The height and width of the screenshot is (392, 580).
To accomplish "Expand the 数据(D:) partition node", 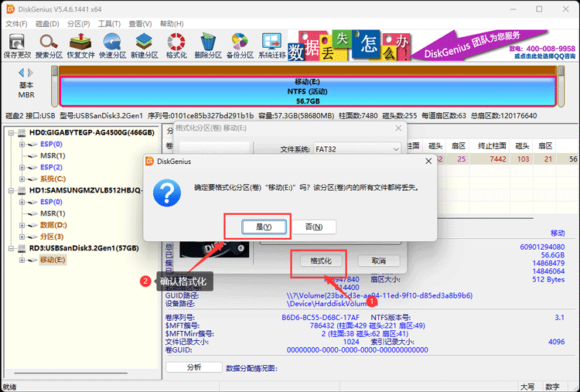I will [22, 225].
